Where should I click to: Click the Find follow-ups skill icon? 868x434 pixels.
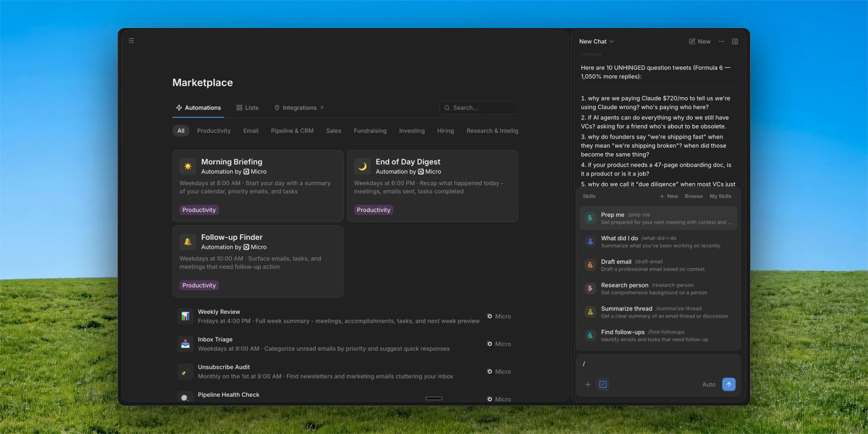tap(590, 336)
